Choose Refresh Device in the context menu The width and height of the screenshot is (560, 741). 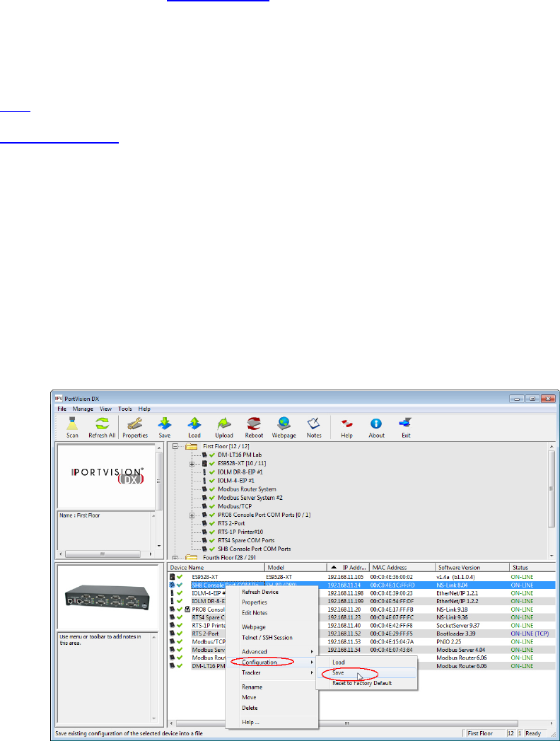tap(272, 592)
